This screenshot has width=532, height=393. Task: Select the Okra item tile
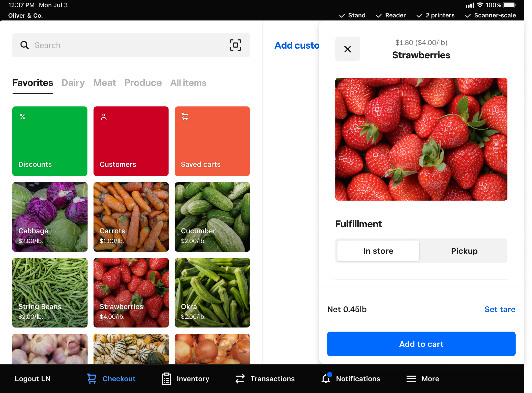tap(212, 293)
